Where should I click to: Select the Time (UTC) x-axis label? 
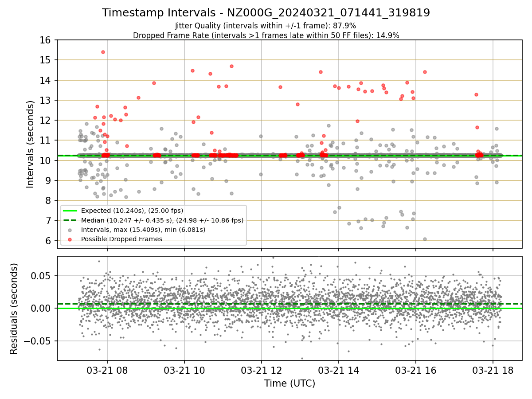point(289,383)
